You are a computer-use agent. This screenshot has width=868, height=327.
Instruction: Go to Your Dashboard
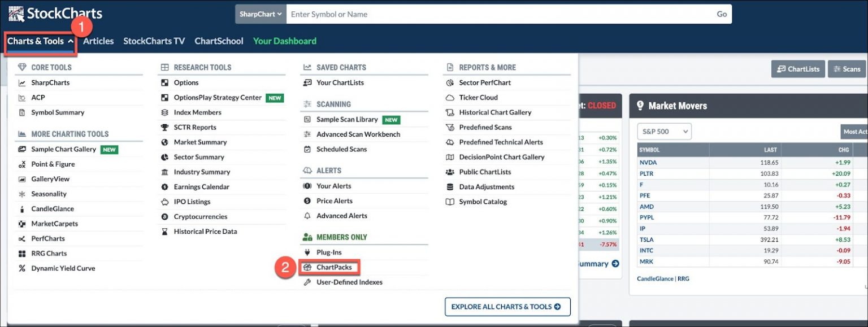click(285, 41)
